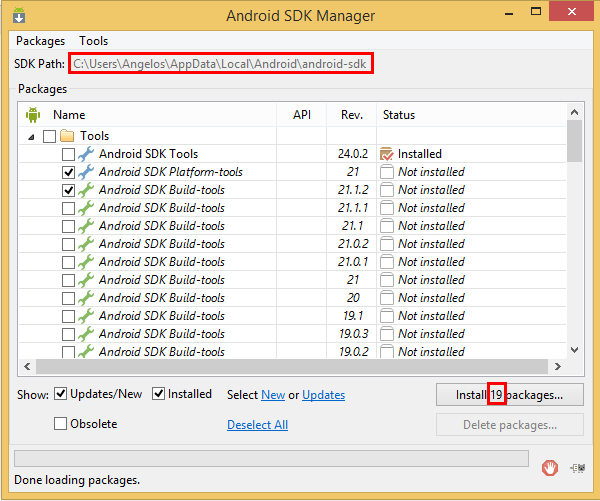Check Build-tools 21.0.1 checkbox

coord(68,262)
